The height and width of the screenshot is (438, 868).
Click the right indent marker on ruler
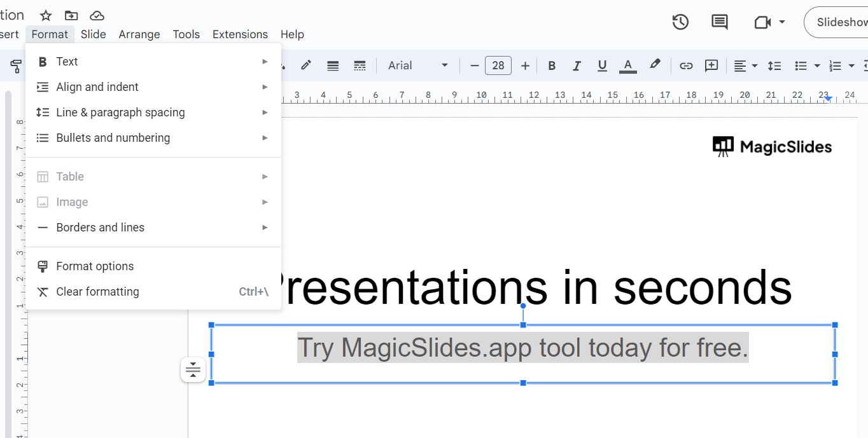828,99
